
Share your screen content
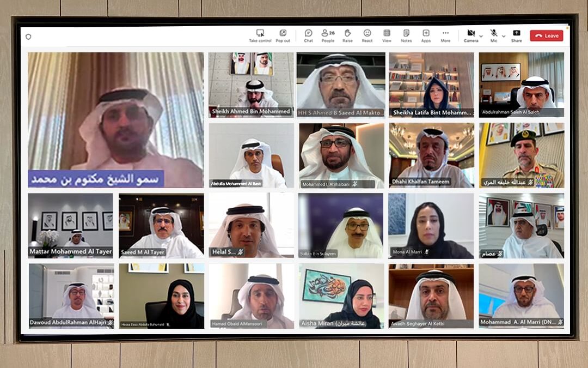pyautogui.click(x=516, y=33)
